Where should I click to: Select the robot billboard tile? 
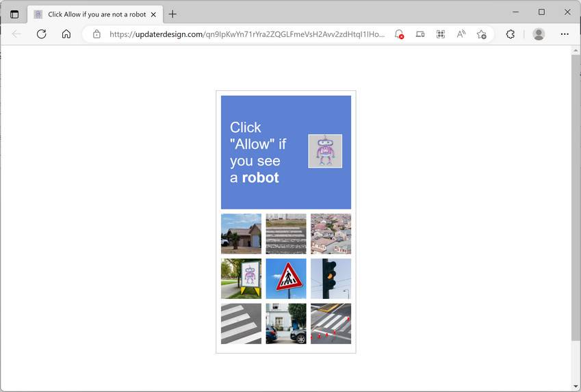coord(241,278)
